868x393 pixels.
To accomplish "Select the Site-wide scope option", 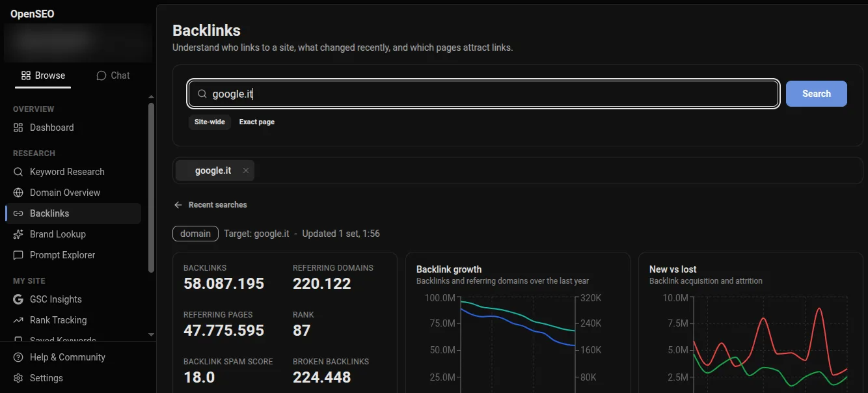I will [x=210, y=122].
